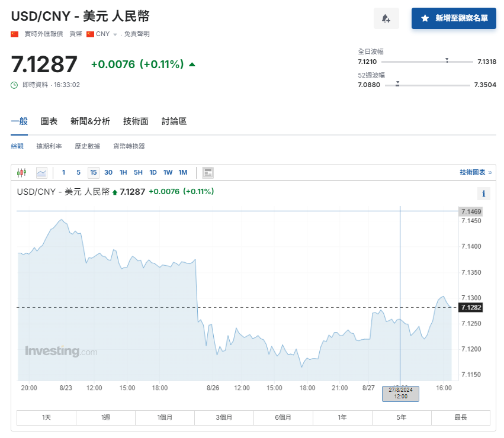
Task: Click the star icon on 新增至觀察名單
Action: 425,18
